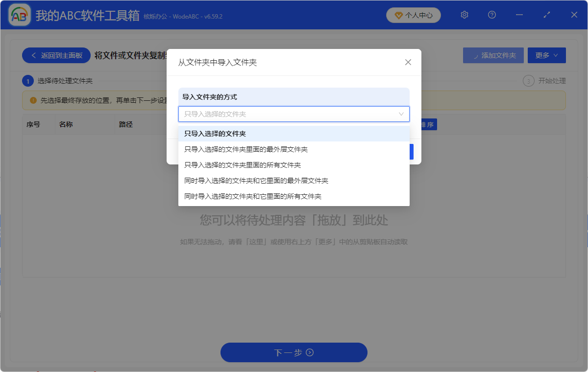Click the 返回到主面板 button
Image resolution: width=588 pixels, height=372 pixels.
coord(56,55)
